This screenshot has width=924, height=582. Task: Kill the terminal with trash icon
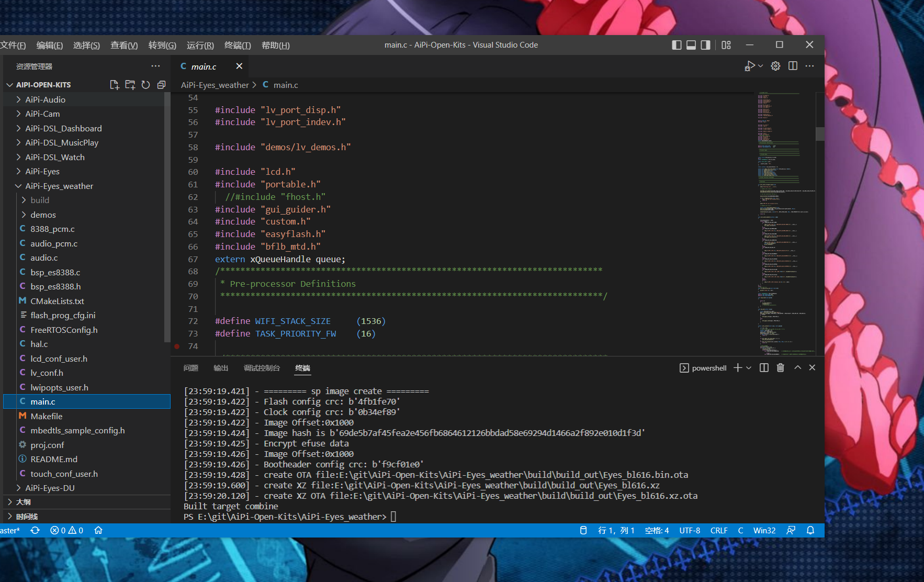[780, 368]
